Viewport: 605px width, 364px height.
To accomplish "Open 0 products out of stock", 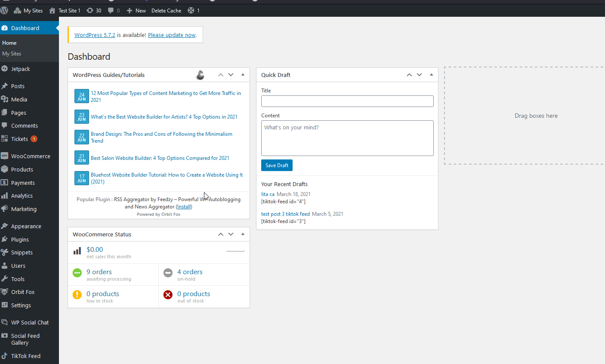I will click(204, 297).
